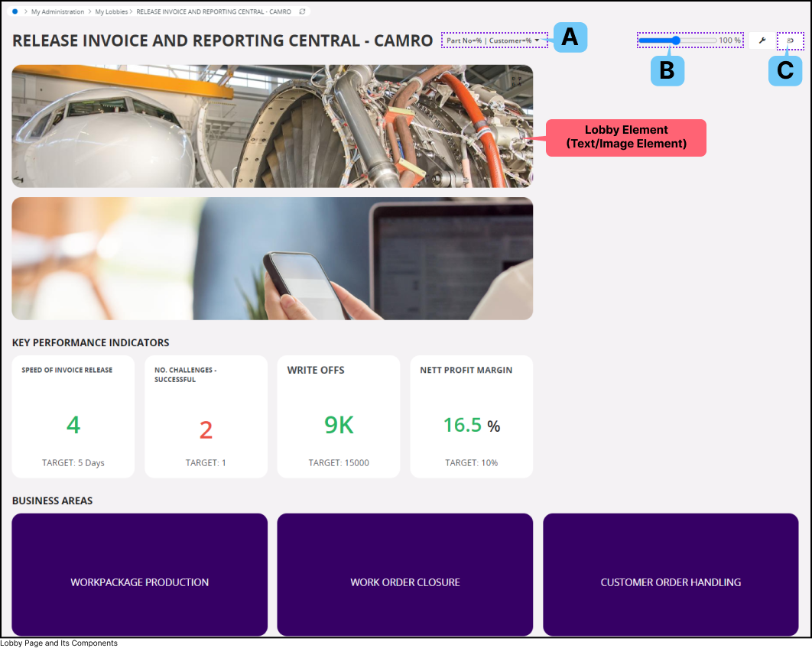Open No. Challenges - Successful KPI card

[x=206, y=416]
